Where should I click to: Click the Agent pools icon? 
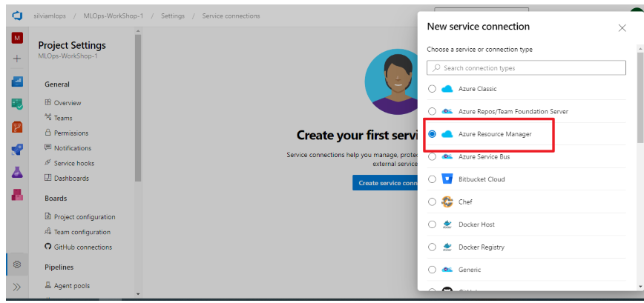(47, 285)
